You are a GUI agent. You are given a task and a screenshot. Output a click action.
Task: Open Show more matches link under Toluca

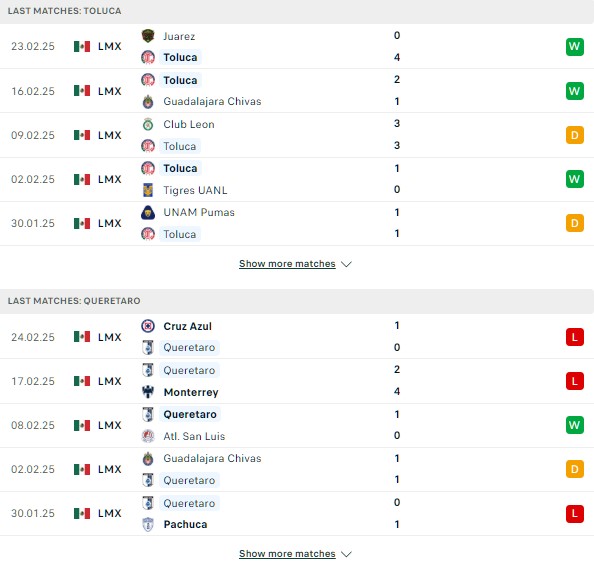287,264
